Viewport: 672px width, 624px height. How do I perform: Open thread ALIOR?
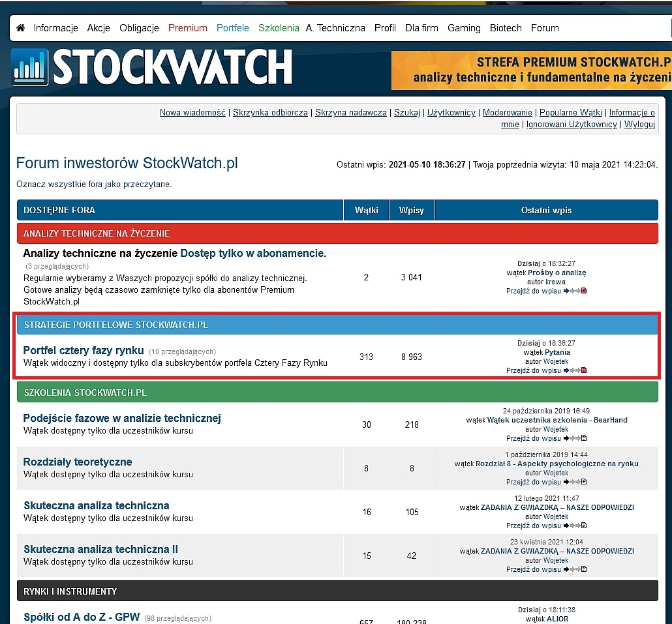click(x=557, y=619)
